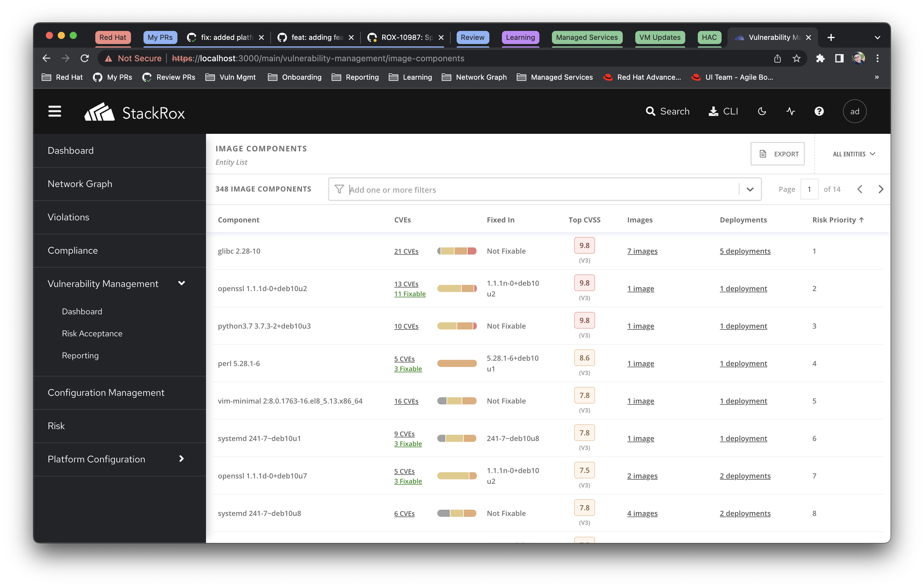Open the hamburger navigation menu
924x587 pixels.
tap(54, 112)
